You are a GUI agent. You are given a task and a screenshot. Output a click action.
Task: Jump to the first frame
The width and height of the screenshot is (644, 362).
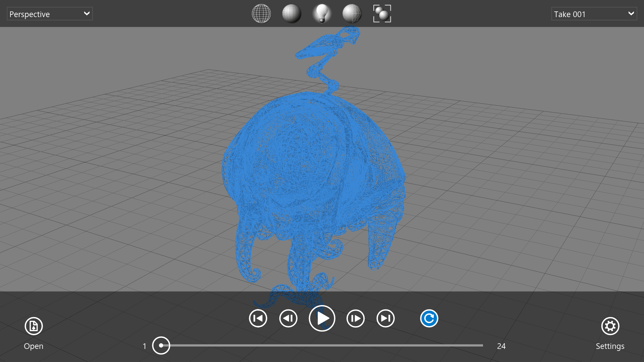tap(258, 318)
